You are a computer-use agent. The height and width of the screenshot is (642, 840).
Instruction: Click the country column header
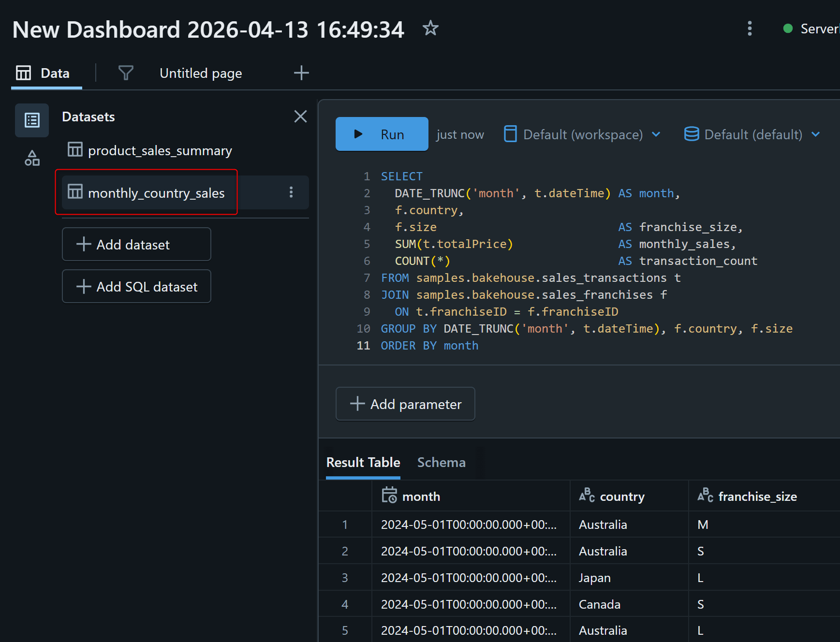pos(621,496)
